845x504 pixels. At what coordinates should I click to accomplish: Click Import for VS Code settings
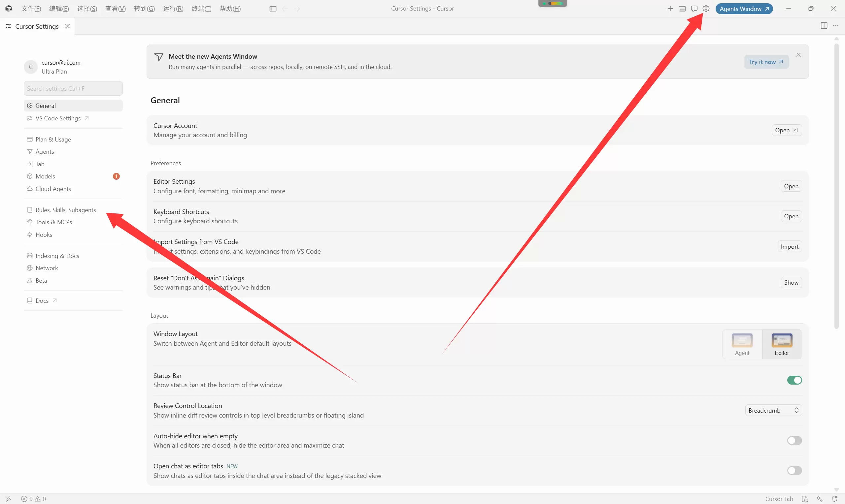[x=790, y=247]
